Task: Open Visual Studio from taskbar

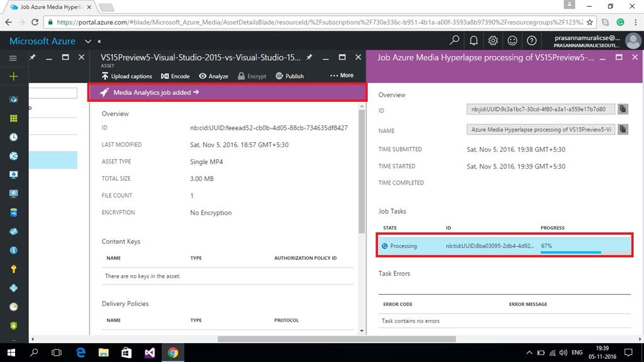Action: tap(150, 353)
